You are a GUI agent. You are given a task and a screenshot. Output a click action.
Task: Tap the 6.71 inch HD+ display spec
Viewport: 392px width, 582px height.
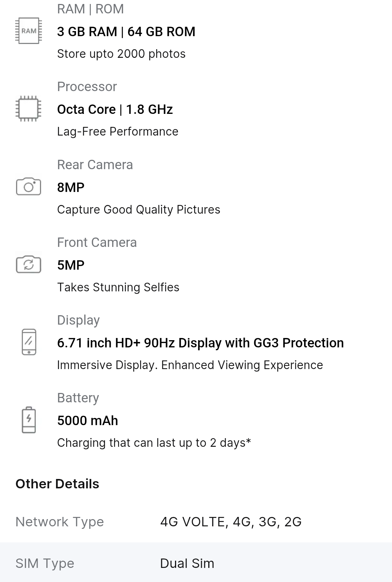(200, 343)
